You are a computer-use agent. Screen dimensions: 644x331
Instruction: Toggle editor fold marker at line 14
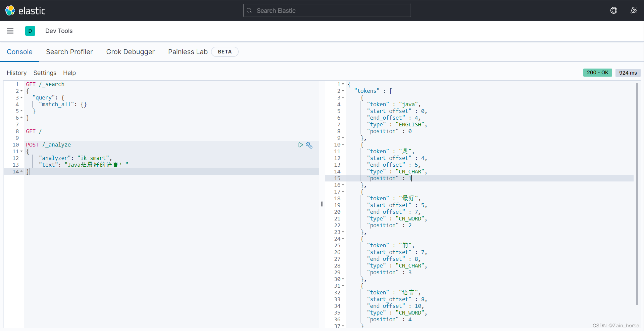(21, 171)
